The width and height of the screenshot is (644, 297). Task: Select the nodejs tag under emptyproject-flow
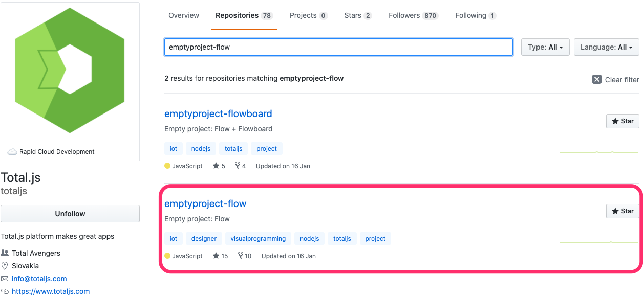point(309,239)
